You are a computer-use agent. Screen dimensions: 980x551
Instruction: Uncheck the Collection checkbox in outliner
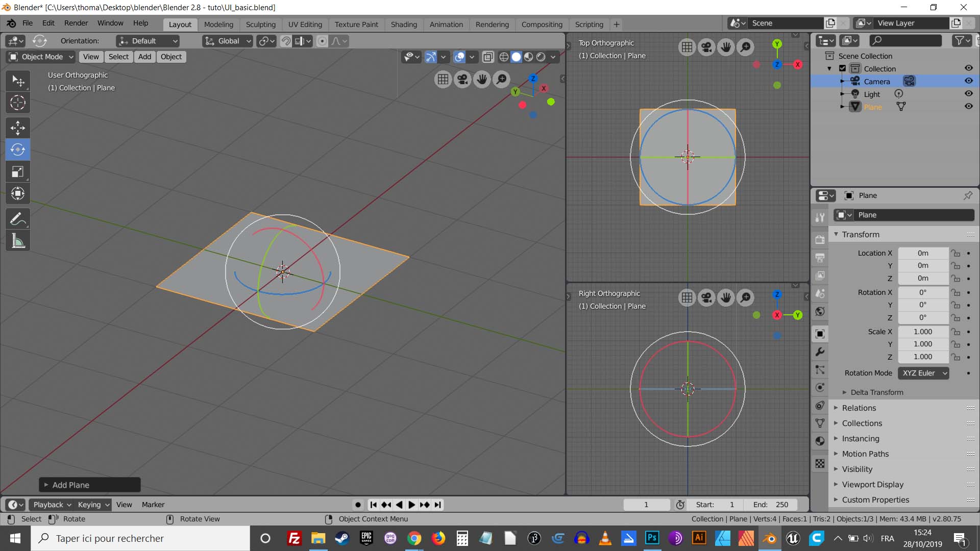[x=843, y=68]
